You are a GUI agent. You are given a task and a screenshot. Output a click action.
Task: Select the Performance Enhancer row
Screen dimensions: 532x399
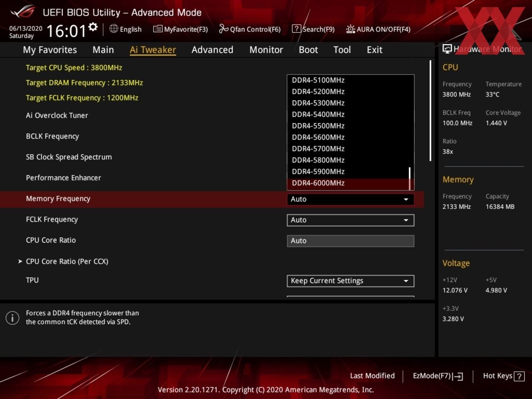point(63,178)
